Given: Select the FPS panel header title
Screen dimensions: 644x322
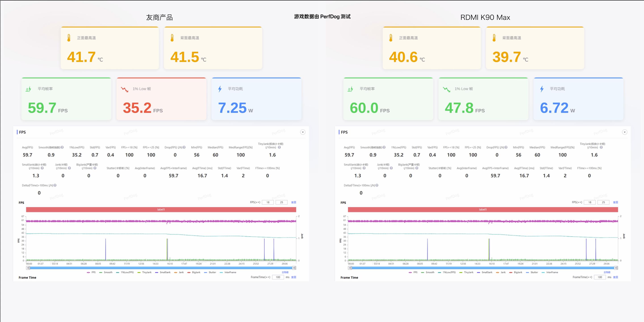Looking at the screenshot, I should [x=22, y=132].
